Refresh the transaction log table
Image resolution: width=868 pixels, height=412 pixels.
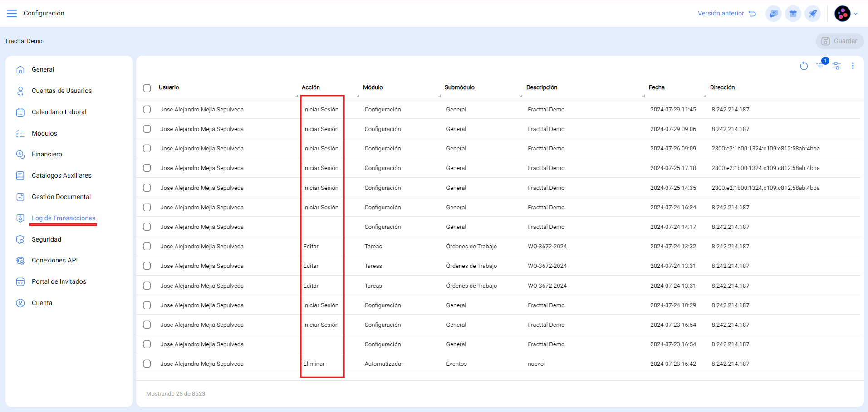tap(804, 66)
